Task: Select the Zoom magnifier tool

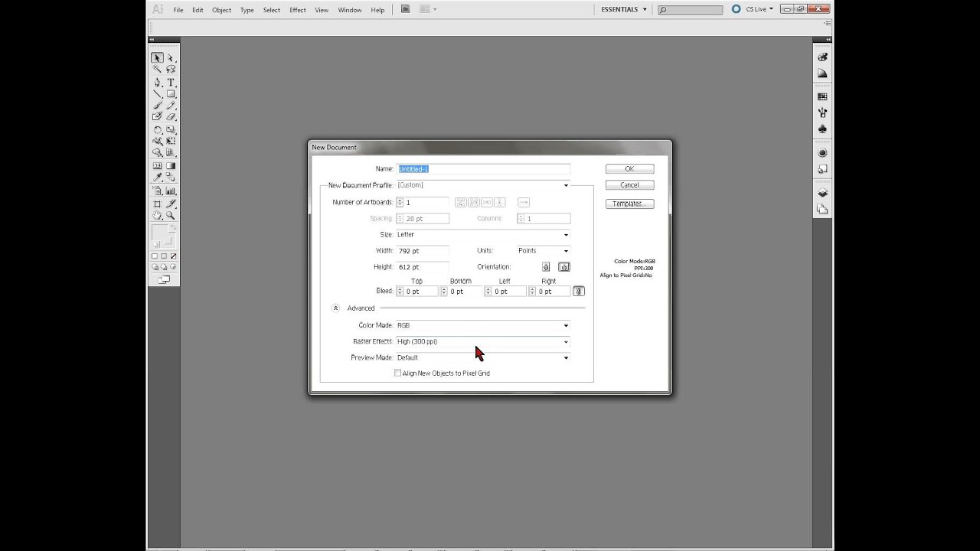Action: (171, 217)
